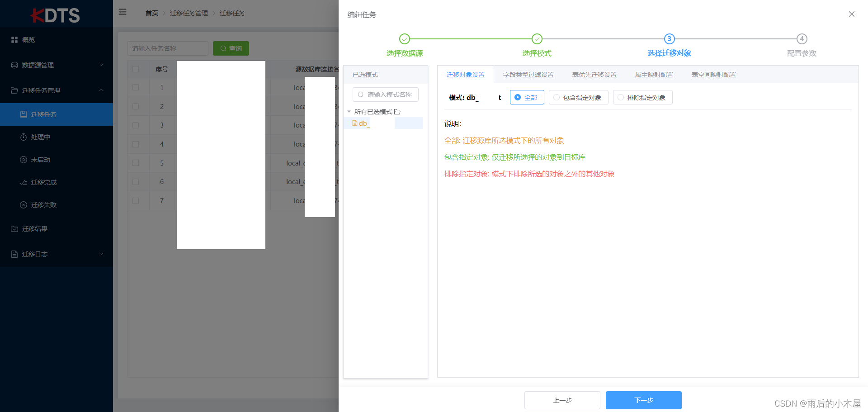Click the 迁移日志 document icon
Image resolution: width=868 pixels, height=412 pixels.
pos(14,254)
